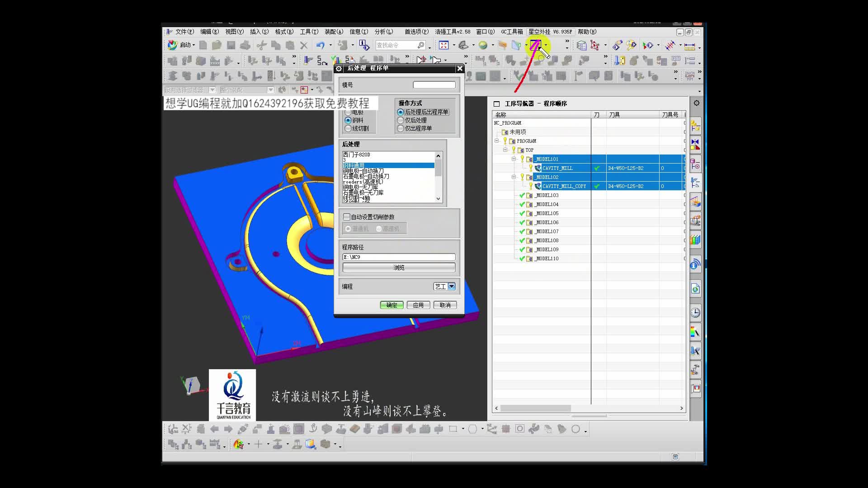Image resolution: width=868 pixels, height=488 pixels.
Task: Click post-processor list scroll down arrow
Action: click(438, 198)
